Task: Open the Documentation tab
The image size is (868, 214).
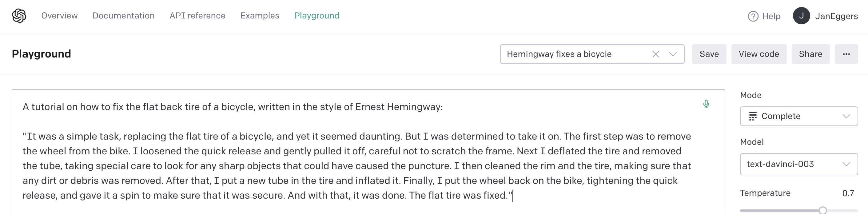Action: (x=123, y=16)
